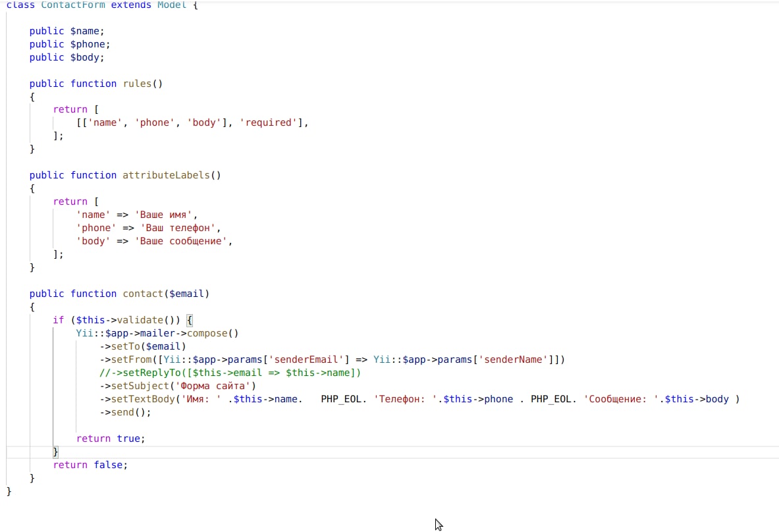Click the 'compose()' method call
This screenshot has width=779, height=532.
pos(213,332)
